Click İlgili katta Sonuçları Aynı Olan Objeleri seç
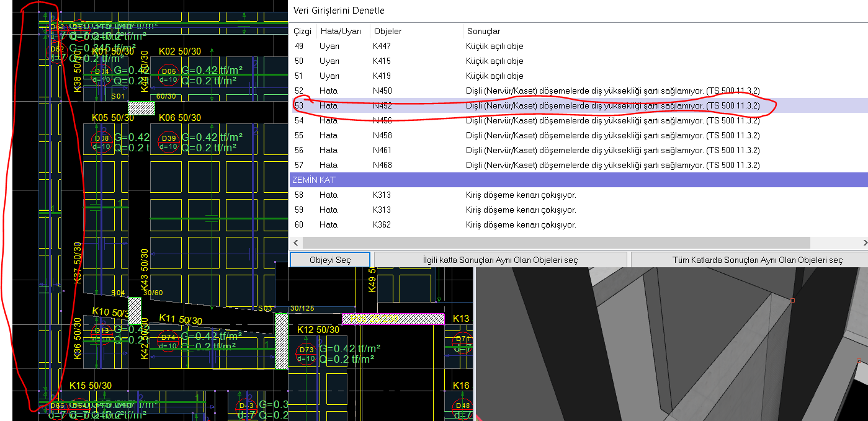 [500, 260]
